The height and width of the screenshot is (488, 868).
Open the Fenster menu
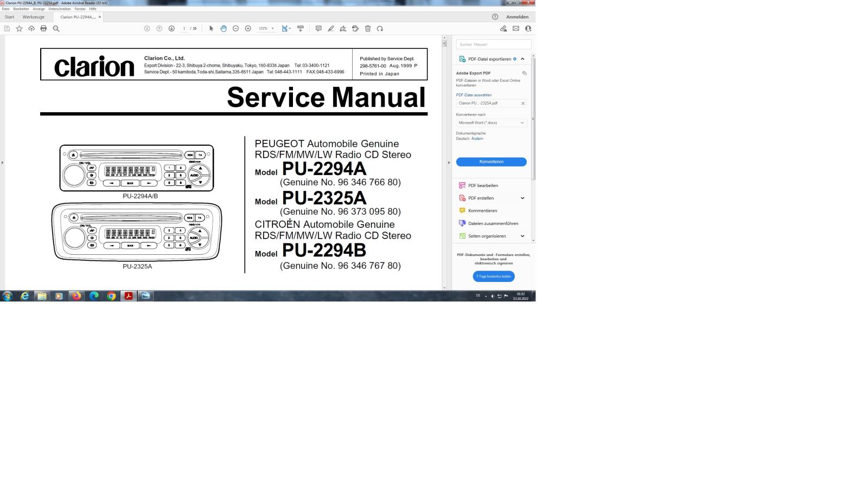point(80,9)
